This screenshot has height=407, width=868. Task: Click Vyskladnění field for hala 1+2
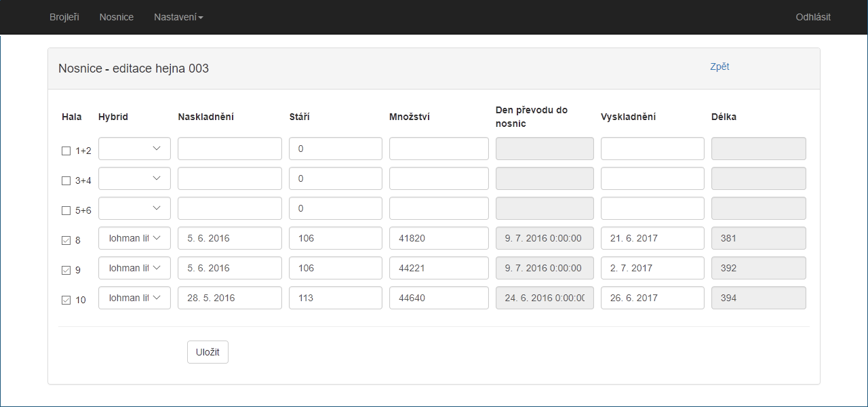coord(652,149)
